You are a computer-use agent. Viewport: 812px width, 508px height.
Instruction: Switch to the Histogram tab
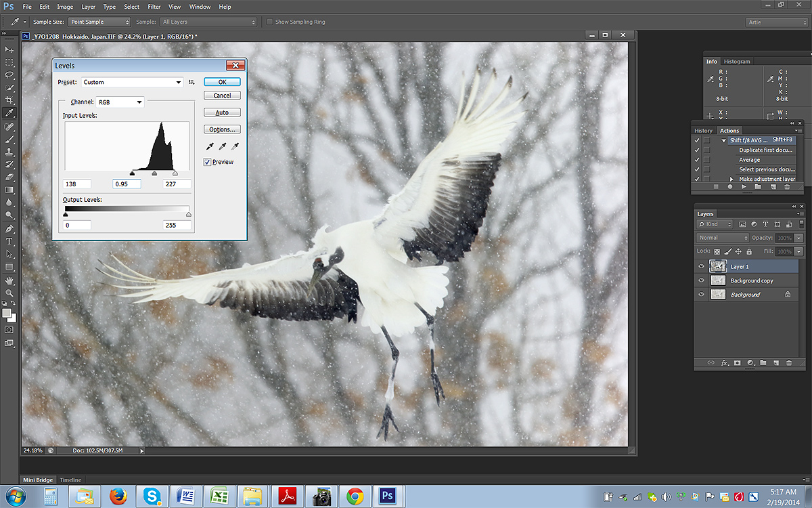pos(737,62)
